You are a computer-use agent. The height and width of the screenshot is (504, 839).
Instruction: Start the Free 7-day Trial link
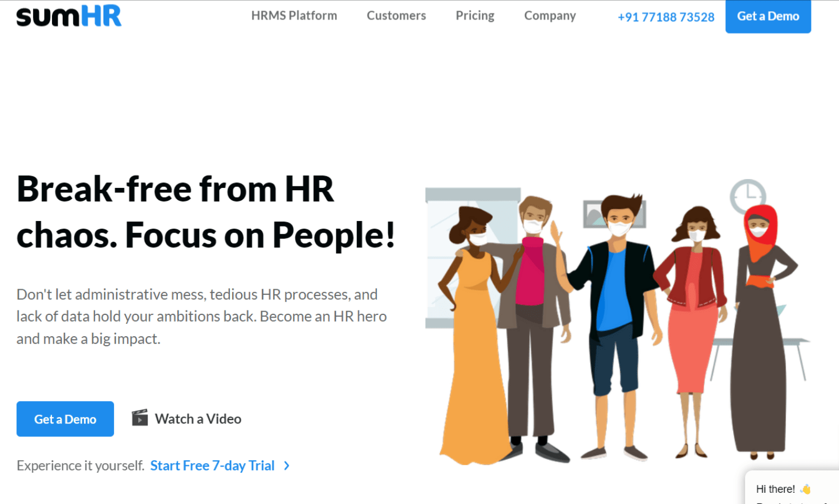click(x=213, y=465)
